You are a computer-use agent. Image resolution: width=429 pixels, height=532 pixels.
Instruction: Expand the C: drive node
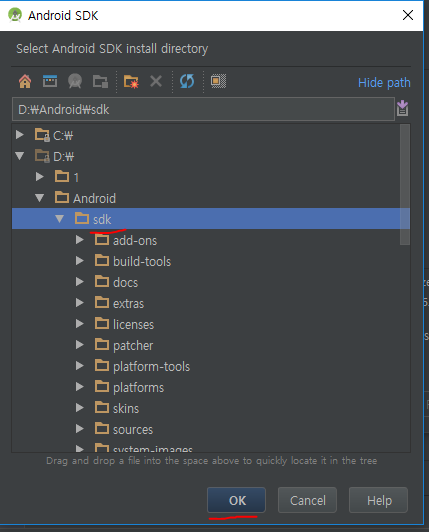pos(20,135)
